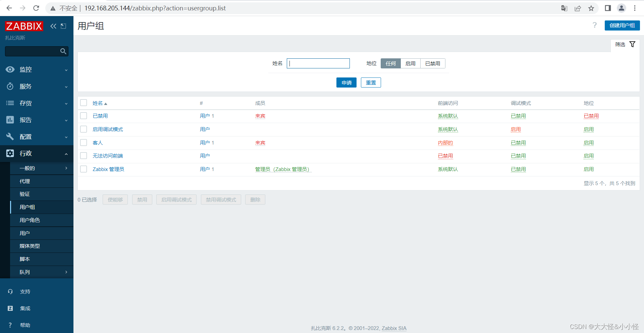644x333 pixels.
Task: Click Zabbix SIA link in footer
Action: [394, 328]
